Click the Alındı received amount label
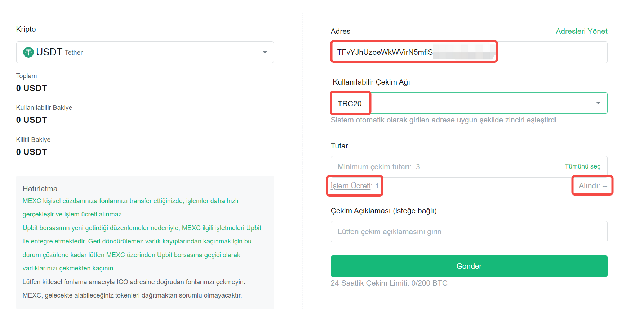The width and height of the screenshot is (644, 322). point(593,186)
